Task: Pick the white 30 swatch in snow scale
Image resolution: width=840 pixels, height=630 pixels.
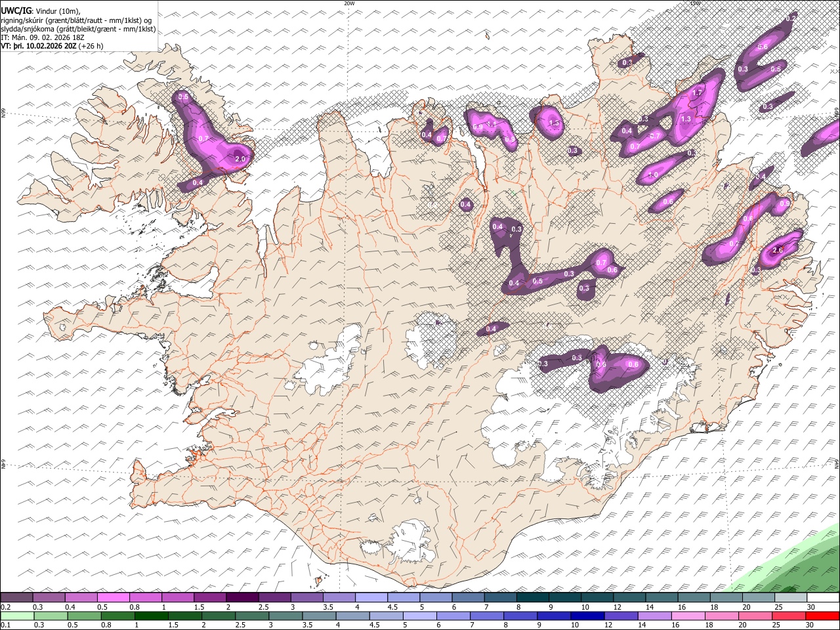Action: (x=824, y=598)
